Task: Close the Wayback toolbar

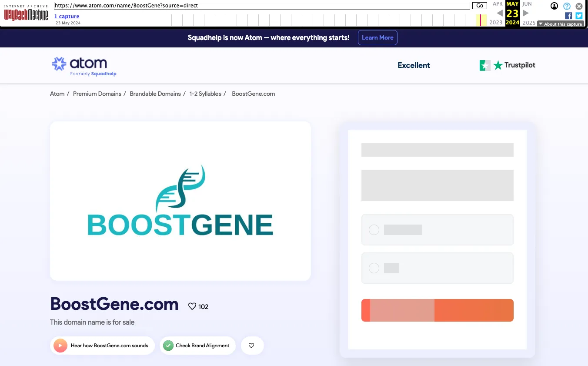Action: (x=579, y=6)
